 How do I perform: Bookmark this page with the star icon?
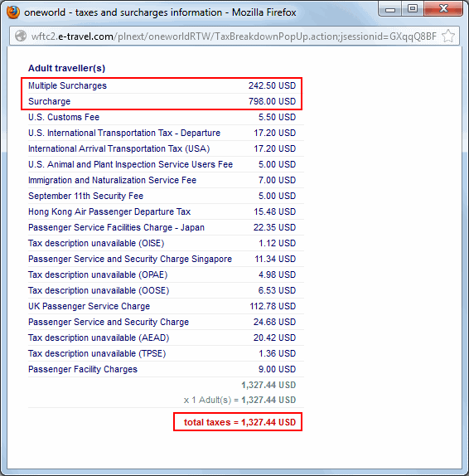click(448, 36)
